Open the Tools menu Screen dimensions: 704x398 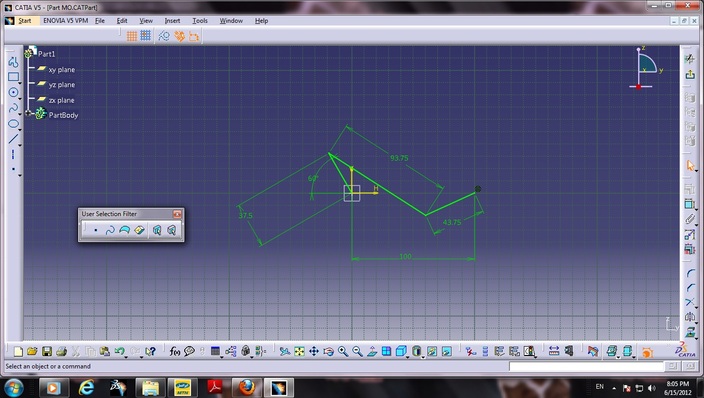click(x=200, y=21)
